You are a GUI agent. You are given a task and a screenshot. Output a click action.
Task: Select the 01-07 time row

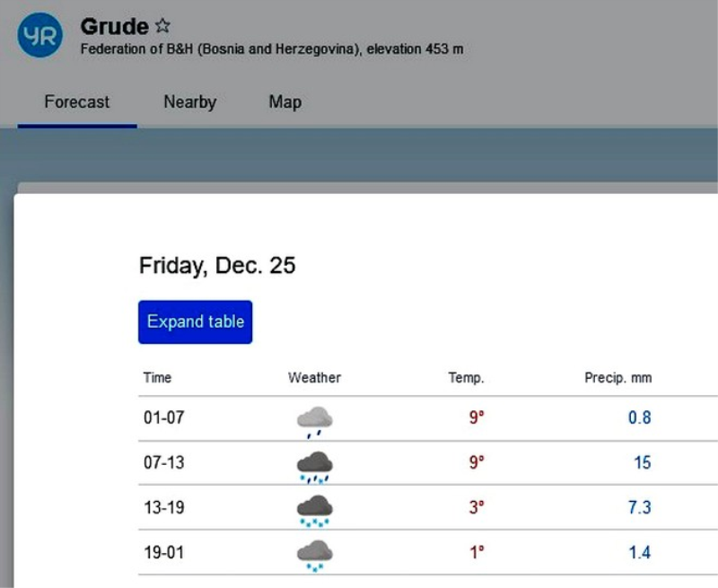[x=163, y=417]
